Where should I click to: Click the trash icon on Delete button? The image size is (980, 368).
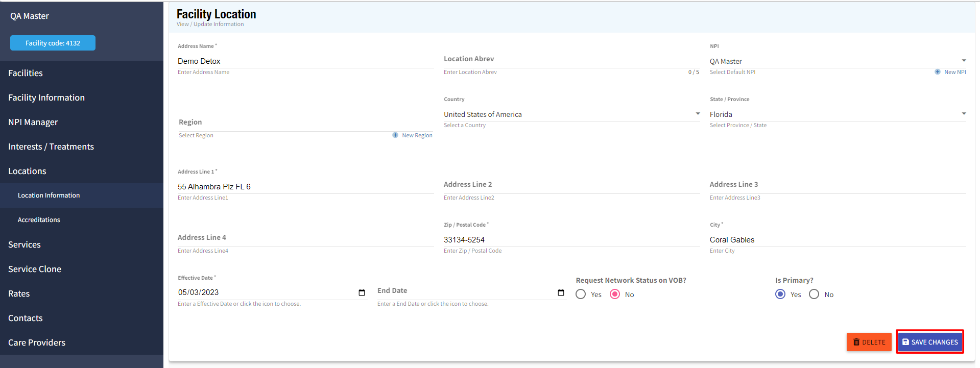tap(856, 342)
